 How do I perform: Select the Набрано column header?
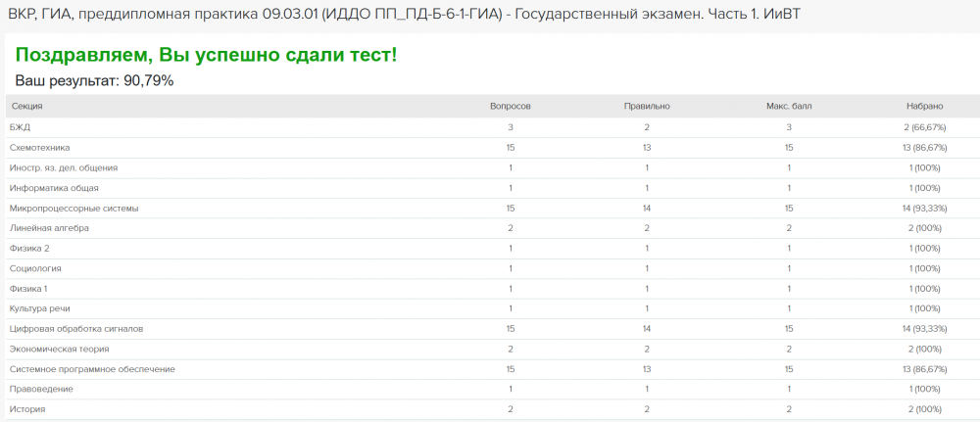click(x=925, y=106)
